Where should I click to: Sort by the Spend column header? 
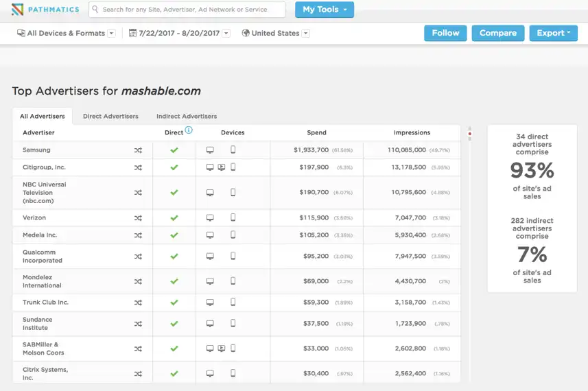click(316, 132)
